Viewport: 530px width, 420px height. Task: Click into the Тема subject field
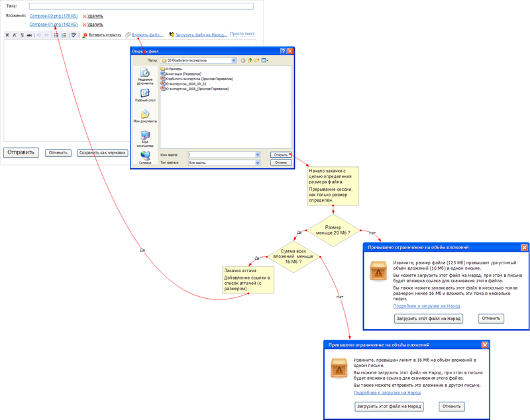coord(141,7)
